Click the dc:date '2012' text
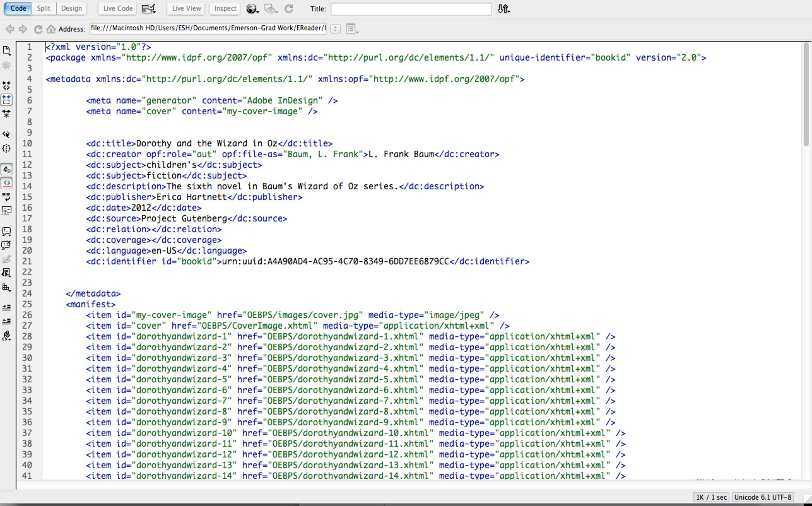 click(x=141, y=208)
